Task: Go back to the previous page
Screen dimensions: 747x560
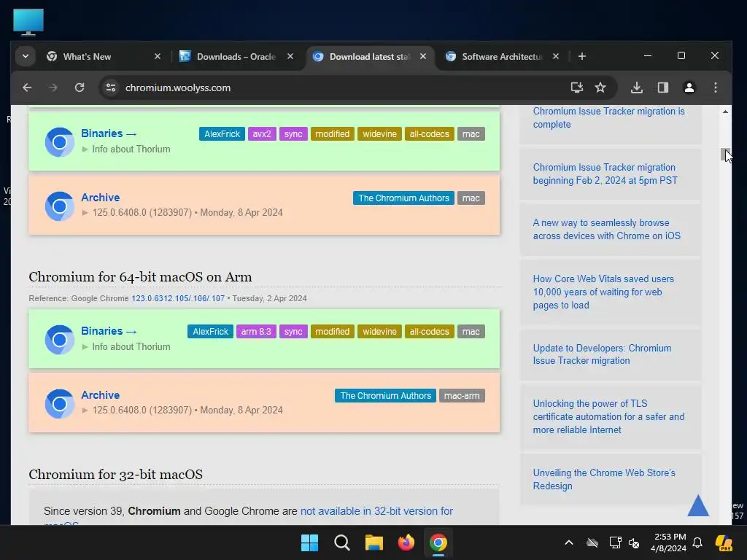Action: pyautogui.click(x=27, y=87)
